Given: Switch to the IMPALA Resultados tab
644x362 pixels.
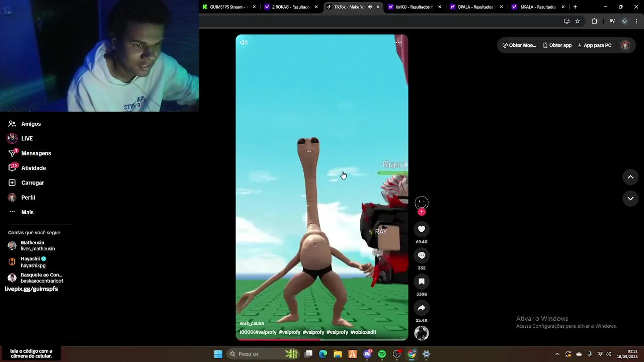Looking at the screenshot, I should (538, 7).
